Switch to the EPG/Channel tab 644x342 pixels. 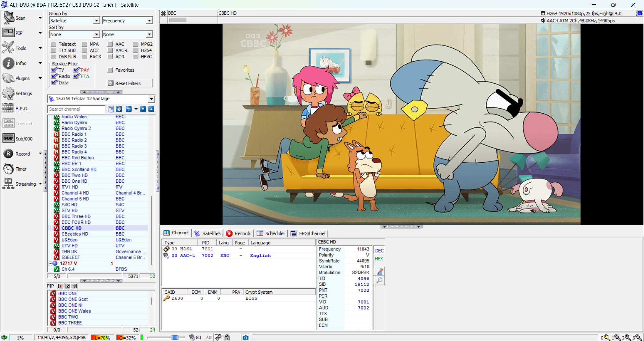pyautogui.click(x=308, y=233)
